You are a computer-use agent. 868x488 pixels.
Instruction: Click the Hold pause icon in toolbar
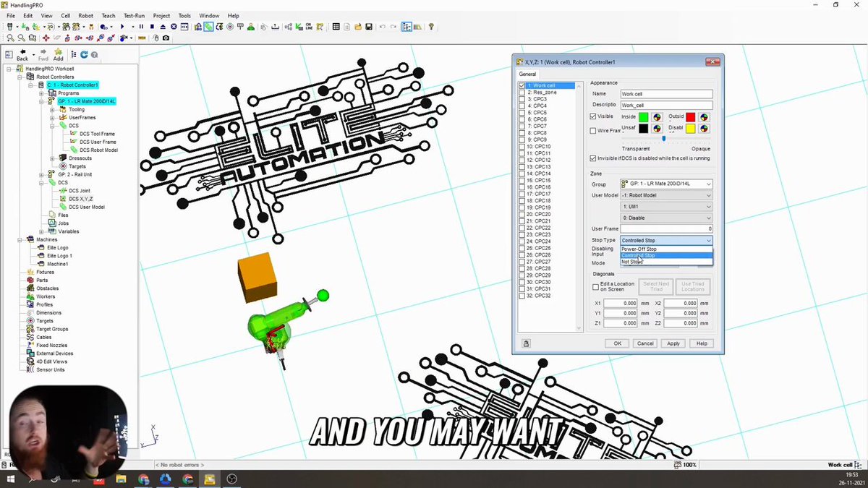[x=141, y=27]
